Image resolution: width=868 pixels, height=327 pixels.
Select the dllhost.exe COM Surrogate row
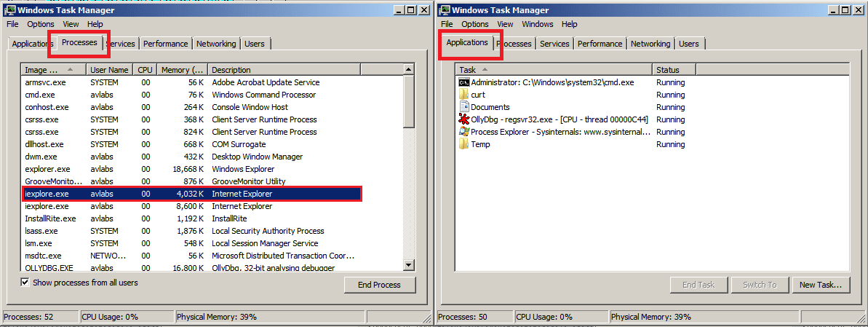tap(191, 144)
